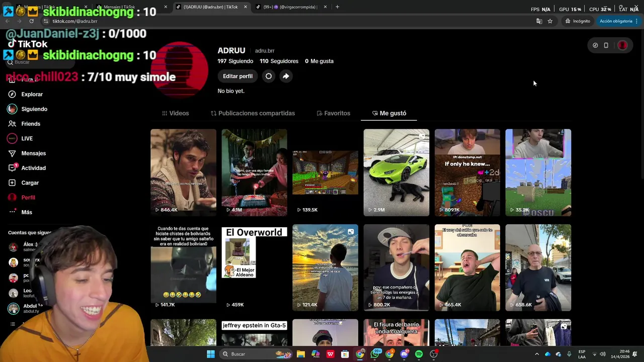
Task: Click the 'Acción obligatoria' button in Chrome
Action: [616, 21]
